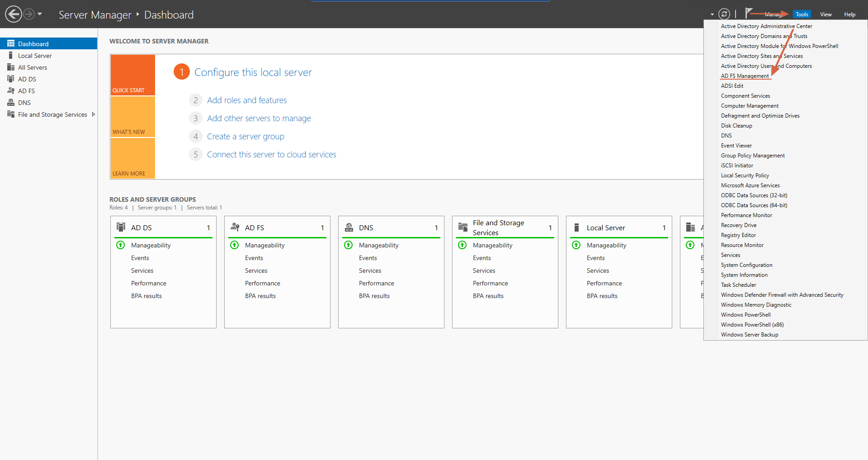Open the navigation history dropdown arrow

tap(40, 14)
